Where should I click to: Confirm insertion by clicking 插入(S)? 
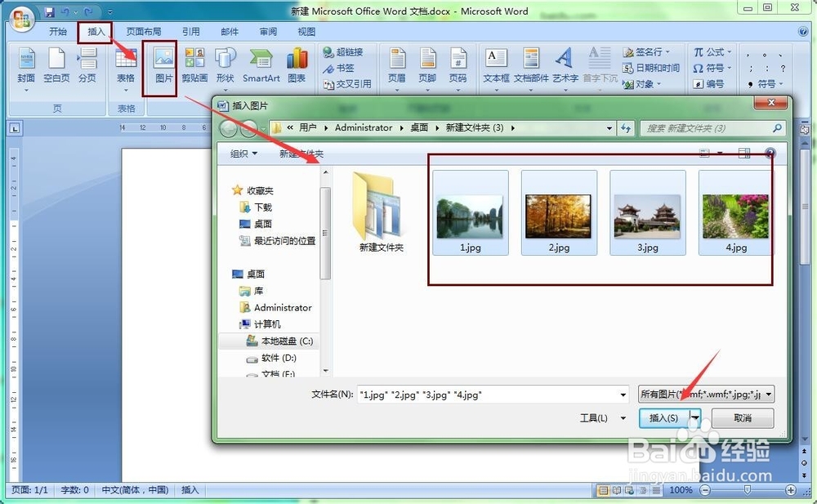click(663, 417)
